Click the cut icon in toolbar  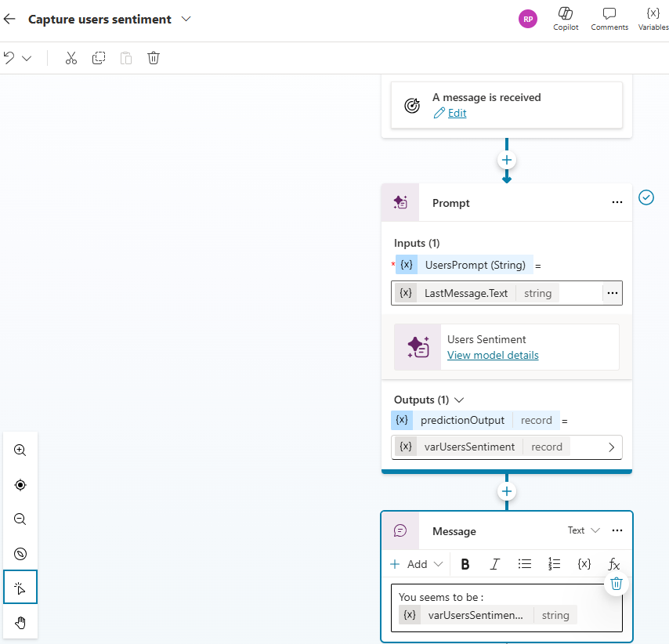tap(71, 58)
